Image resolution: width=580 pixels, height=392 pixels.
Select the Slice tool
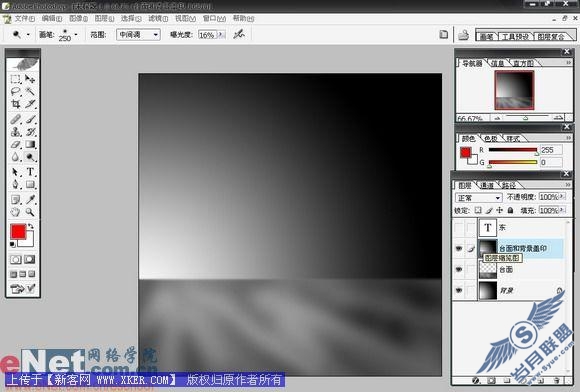pyautogui.click(x=30, y=104)
